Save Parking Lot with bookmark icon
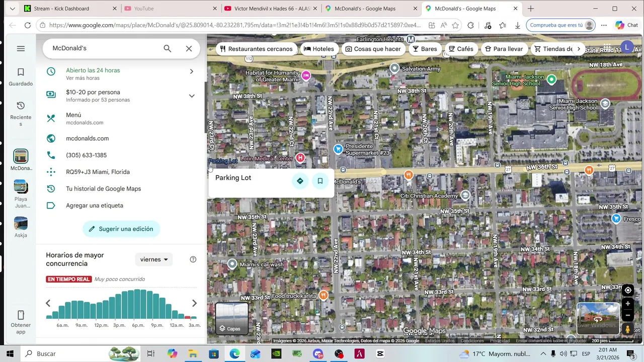 point(320,181)
